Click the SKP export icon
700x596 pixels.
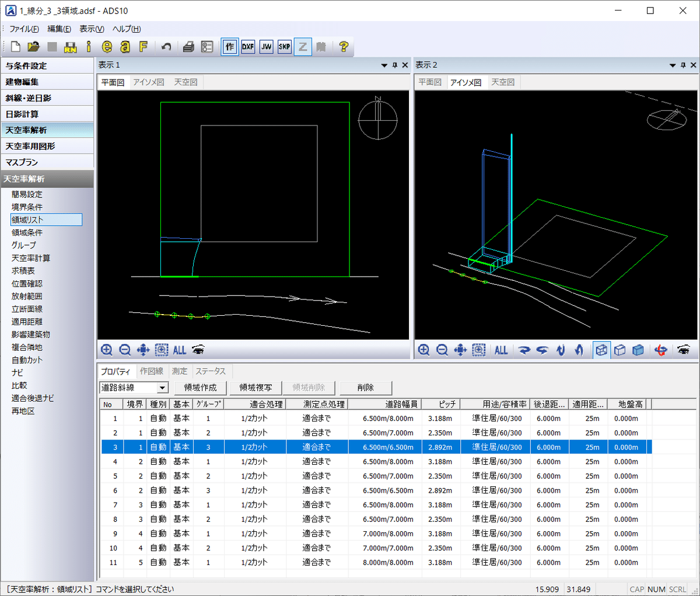(x=284, y=47)
